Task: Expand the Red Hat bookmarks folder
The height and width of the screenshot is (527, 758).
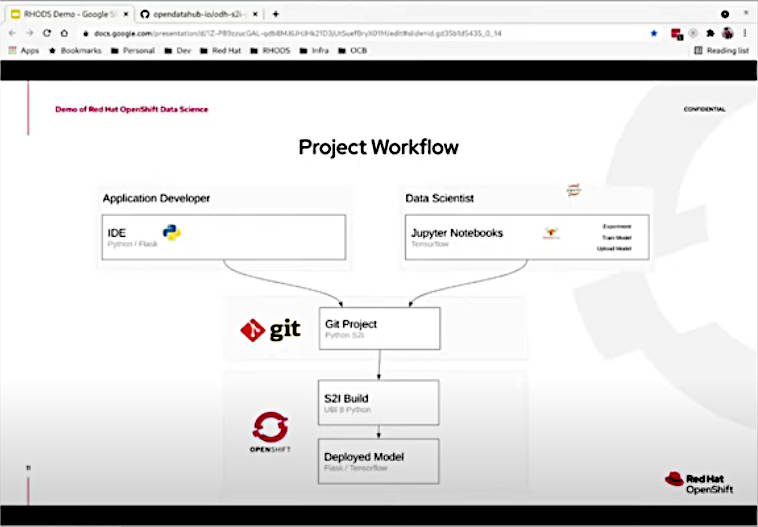Action: coord(220,50)
